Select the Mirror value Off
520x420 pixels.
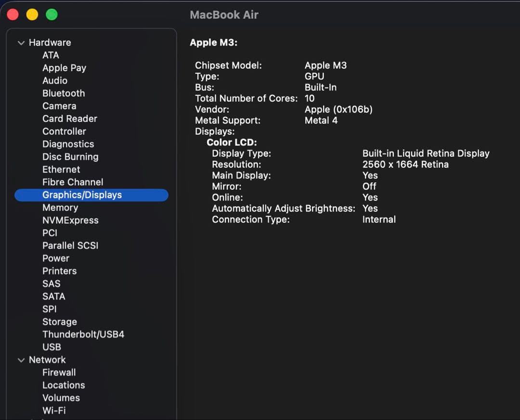(369, 186)
